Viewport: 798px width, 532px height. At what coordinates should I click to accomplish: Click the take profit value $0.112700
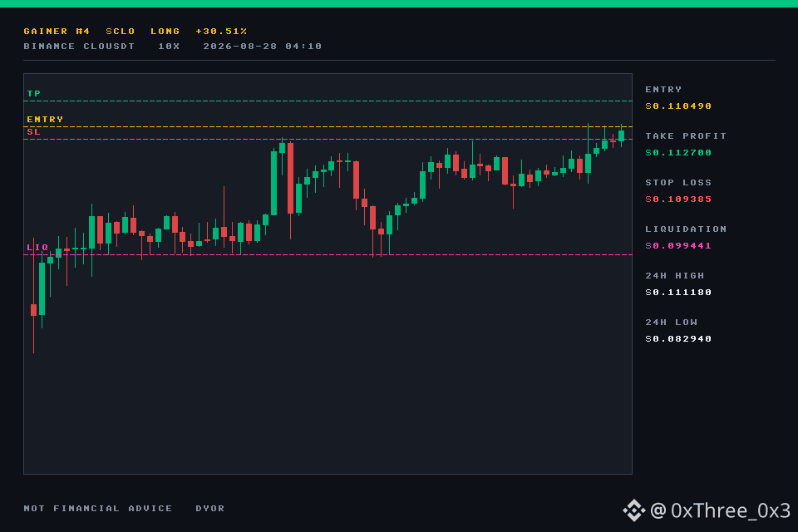pos(678,153)
